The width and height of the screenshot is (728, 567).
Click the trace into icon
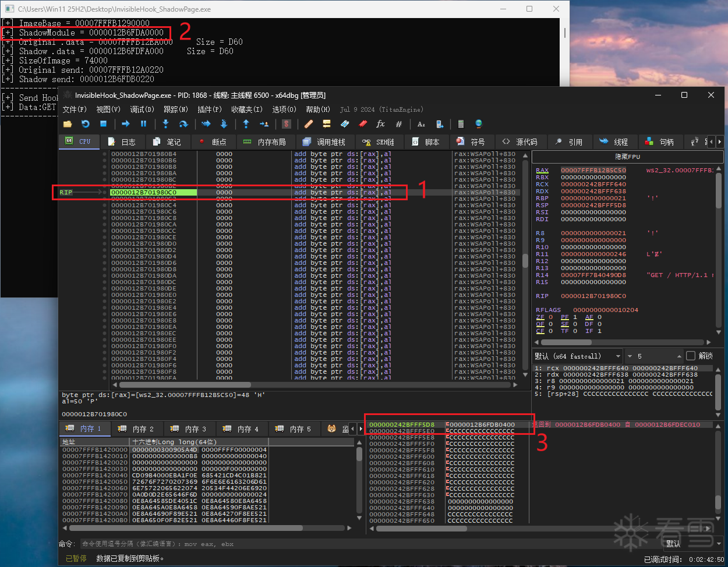click(206, 124)
